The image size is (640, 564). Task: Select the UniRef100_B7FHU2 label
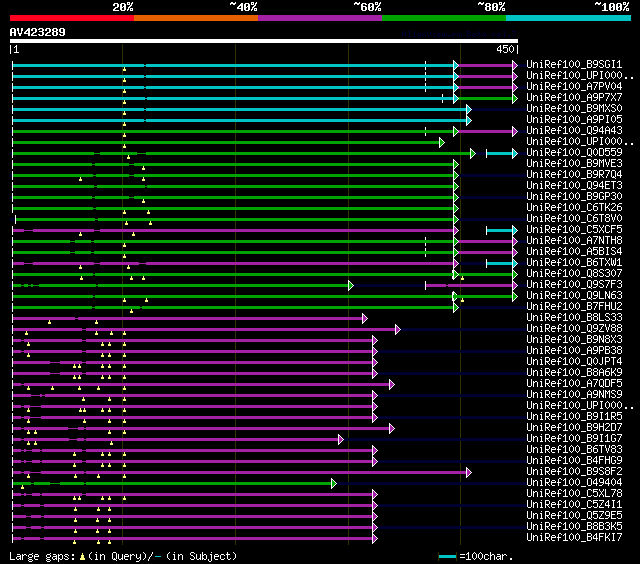pyautogui.click(x=574, y=307)
